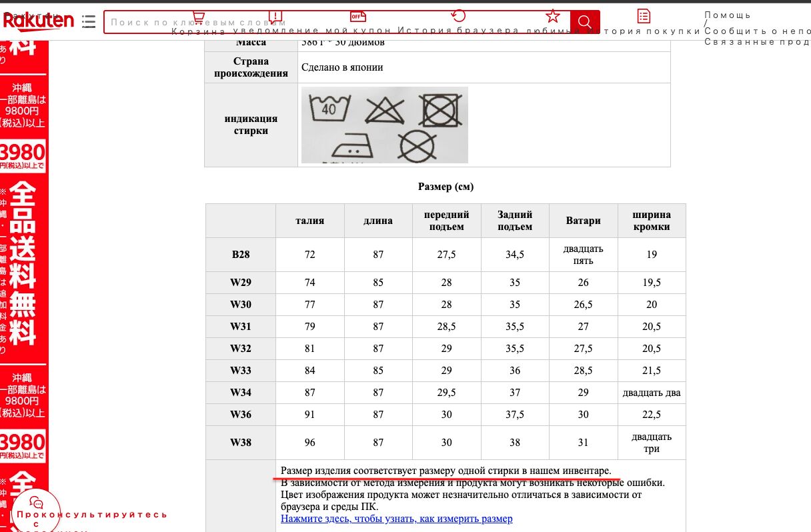Screen dimensions: 811x532
Task: Click the "талия" column header
Action: 310,221
